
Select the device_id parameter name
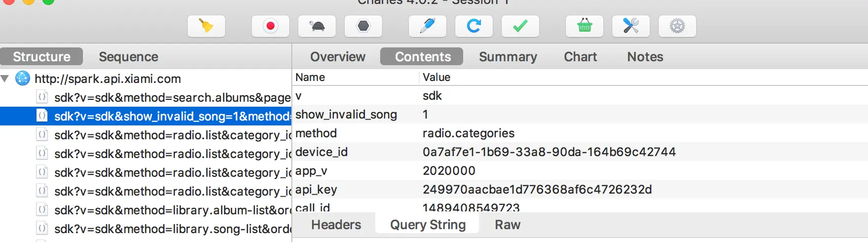point(321,152)
